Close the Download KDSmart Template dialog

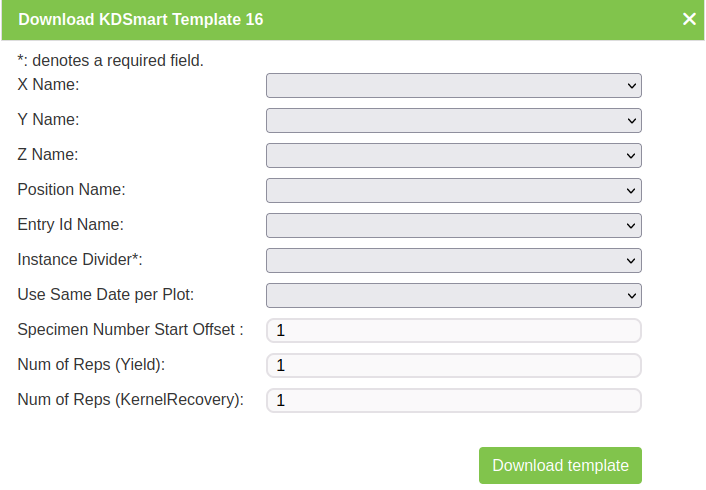pyautogui.click(x=689, y=19)
